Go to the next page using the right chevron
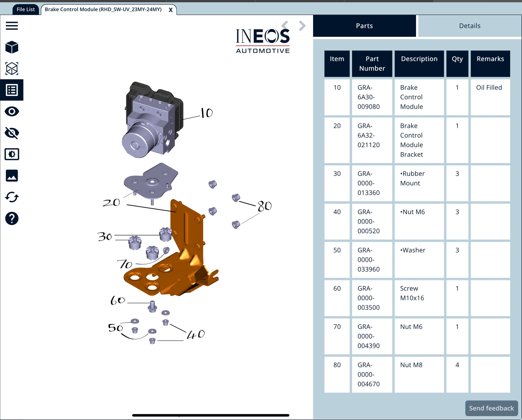The width and height of the screenshot is (522, 420). (x=302, y=26)
